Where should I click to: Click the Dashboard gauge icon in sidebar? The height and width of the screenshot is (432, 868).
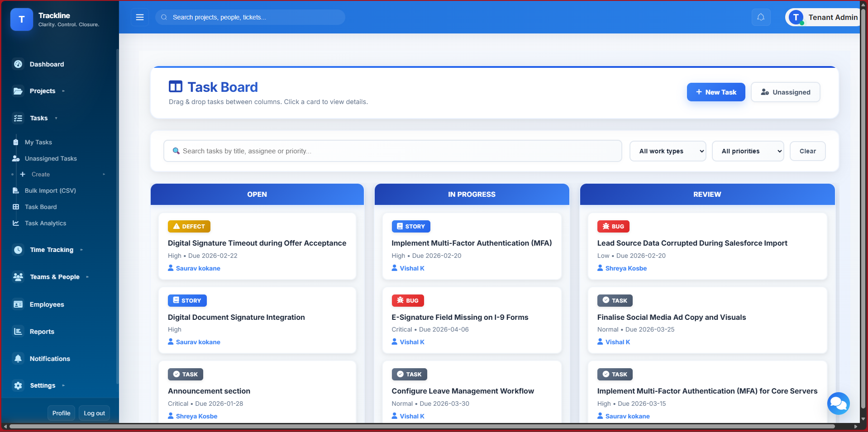tap(18, 64)
